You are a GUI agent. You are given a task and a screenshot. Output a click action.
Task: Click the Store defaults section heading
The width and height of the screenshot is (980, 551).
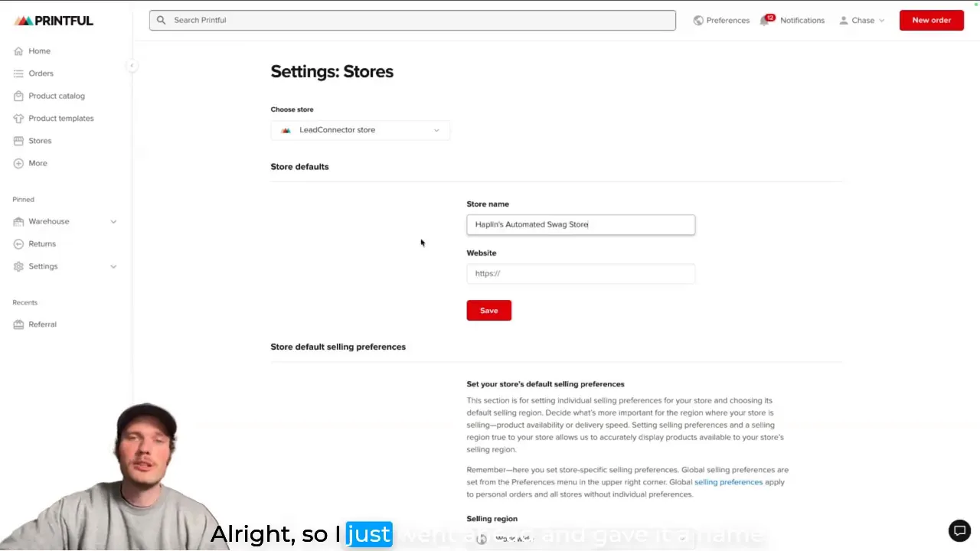[x=299, y=167]
